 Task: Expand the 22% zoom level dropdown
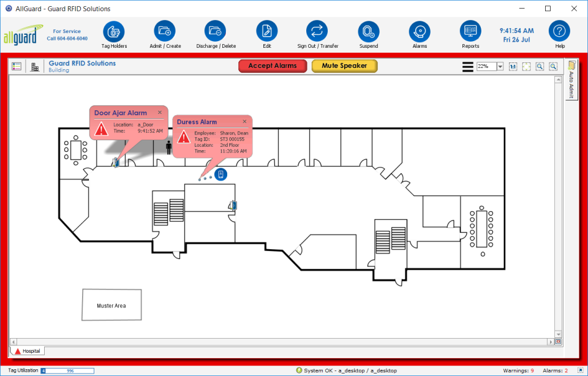click(x=500, y=66)
